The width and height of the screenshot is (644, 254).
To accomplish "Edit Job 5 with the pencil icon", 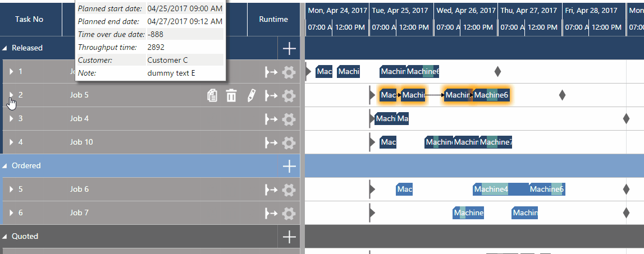I will pos(251,96).
